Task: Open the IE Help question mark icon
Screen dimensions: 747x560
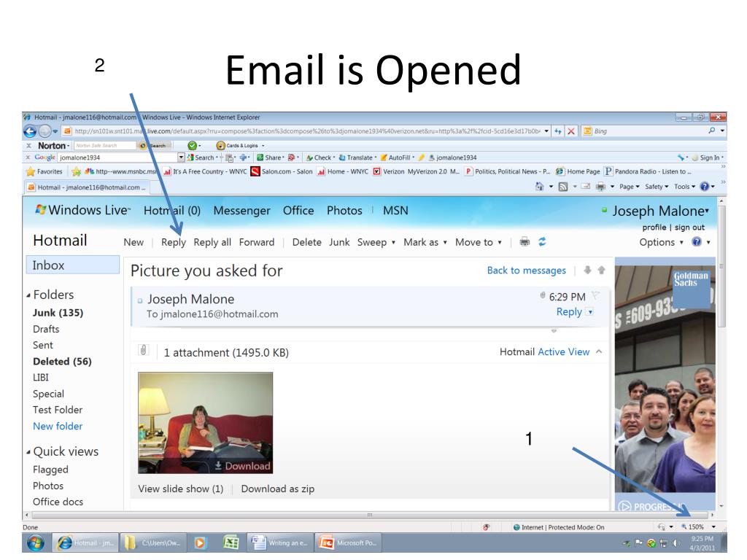Action: (705, 187)
